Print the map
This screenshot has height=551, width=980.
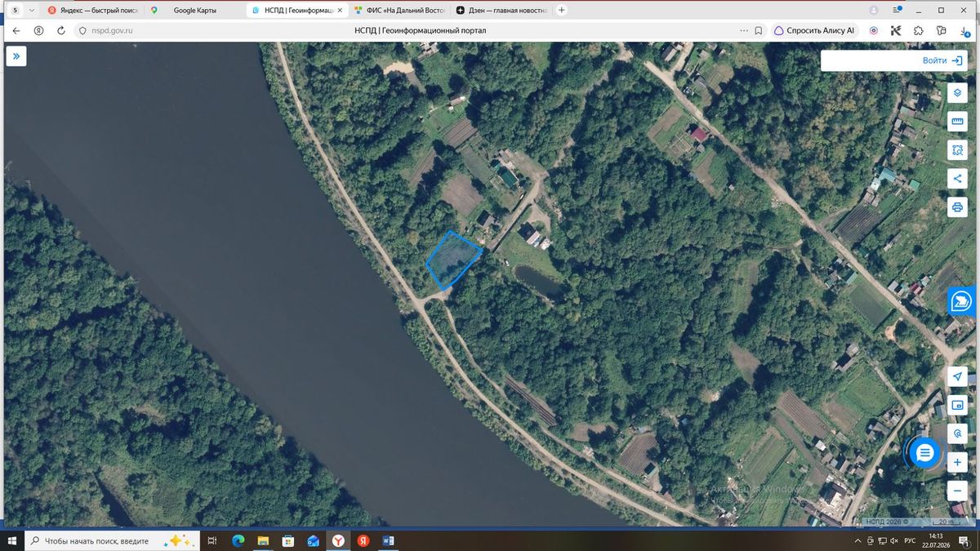pos(957,207)
